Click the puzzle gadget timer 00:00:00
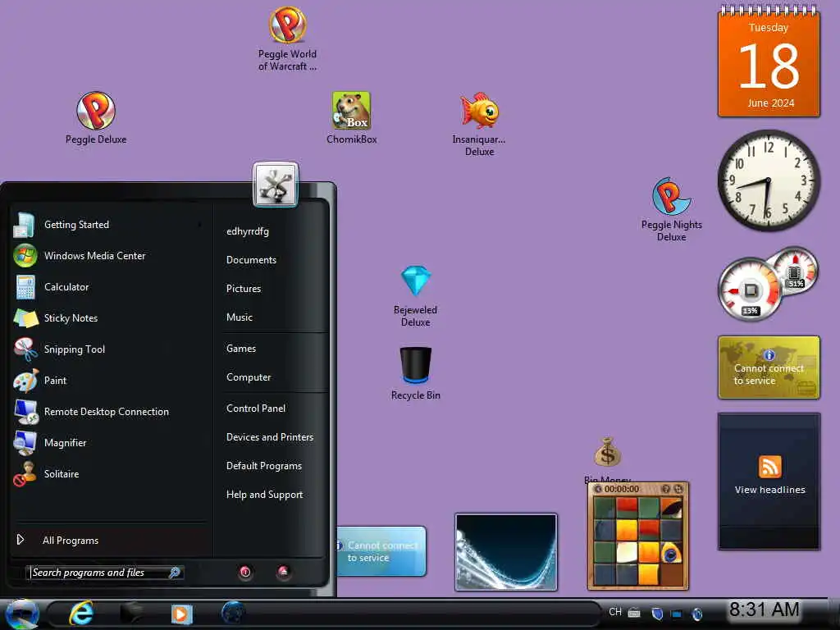 (x=622, y=489)
